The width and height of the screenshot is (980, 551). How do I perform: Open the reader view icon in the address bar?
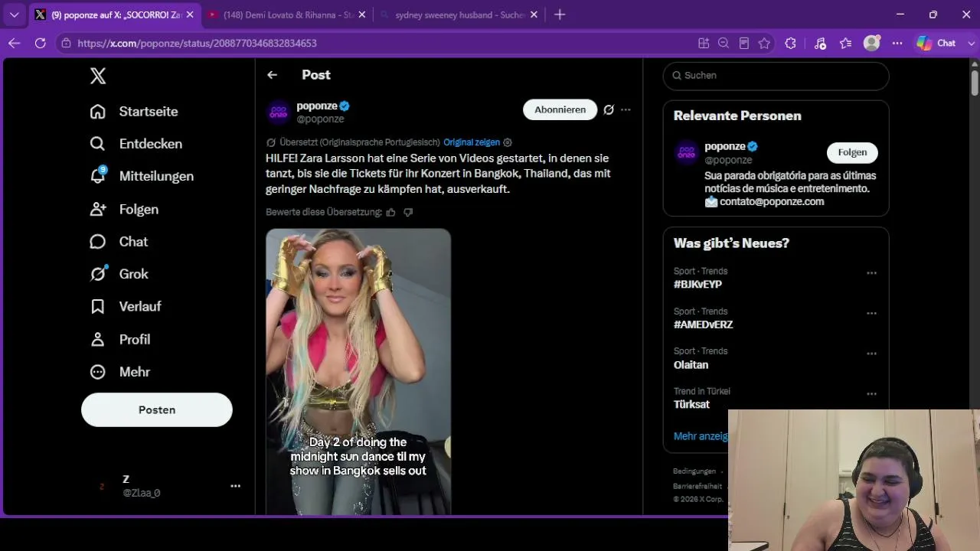[x=744, y=44]
